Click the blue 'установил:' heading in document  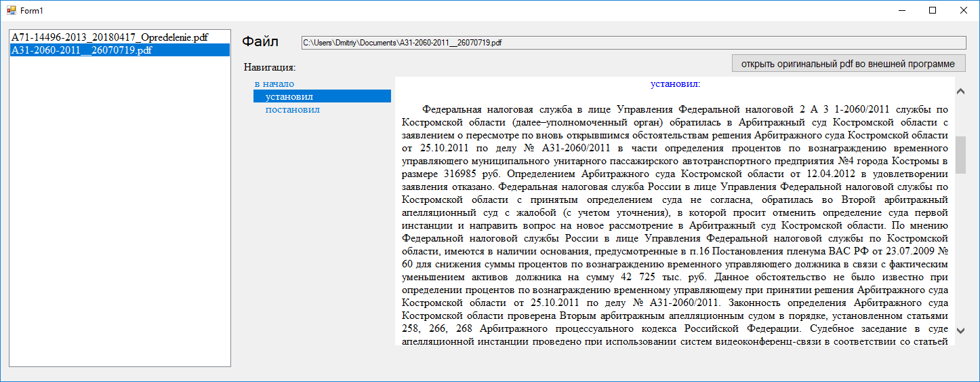click(674, 84)
